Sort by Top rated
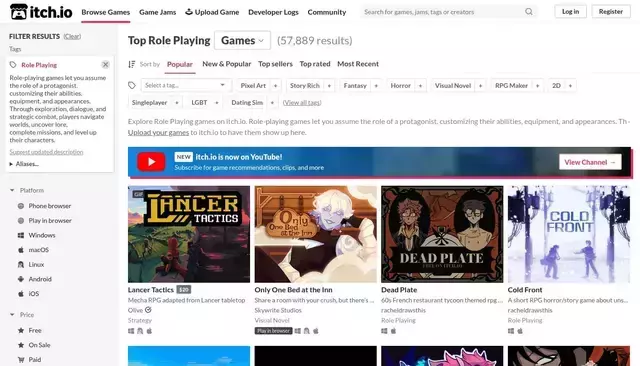Viewport: 640px width, 366px height. 315,64
